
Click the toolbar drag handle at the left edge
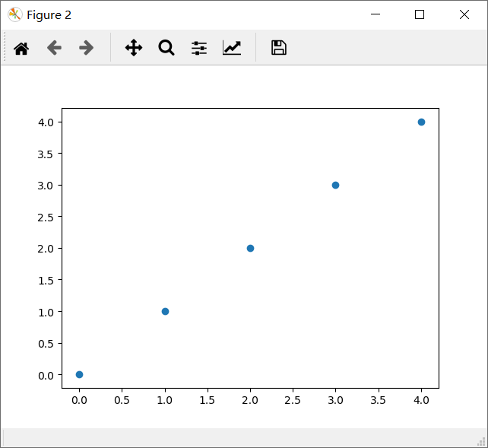(x=5, y=47)
